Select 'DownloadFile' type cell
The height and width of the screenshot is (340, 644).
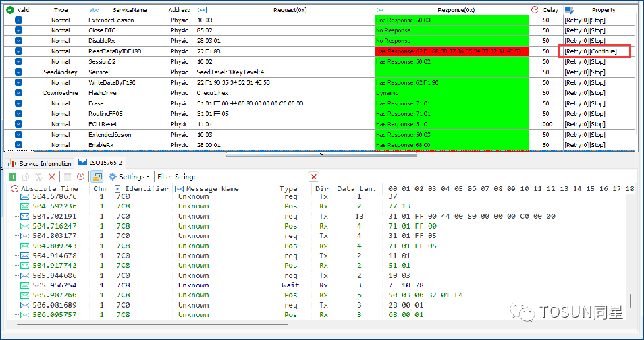[60, 93]
